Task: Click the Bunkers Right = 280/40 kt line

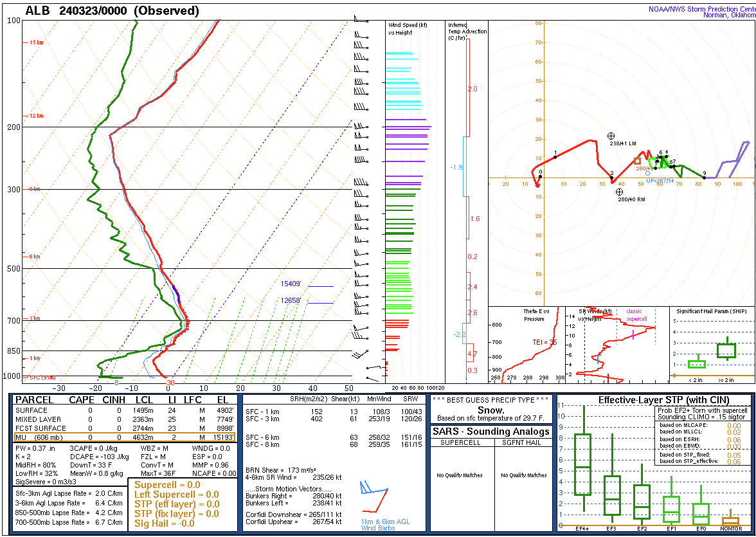Action: coord(293,496)
